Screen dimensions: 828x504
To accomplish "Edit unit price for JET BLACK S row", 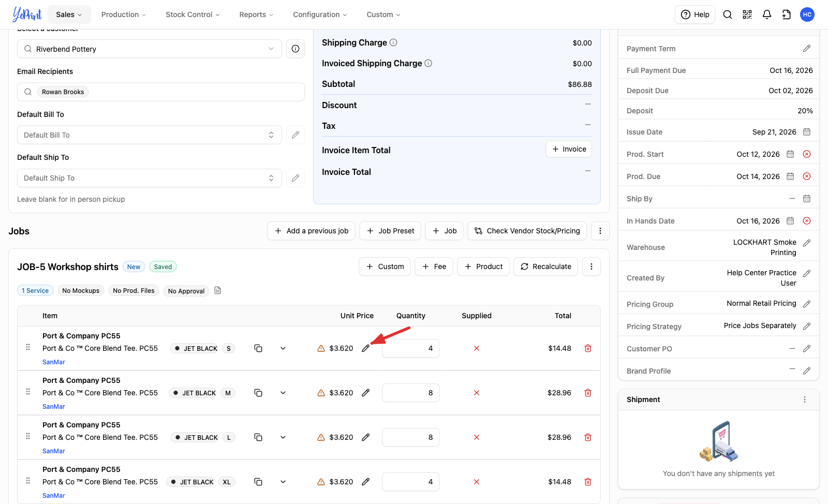I will coord(366,348).
